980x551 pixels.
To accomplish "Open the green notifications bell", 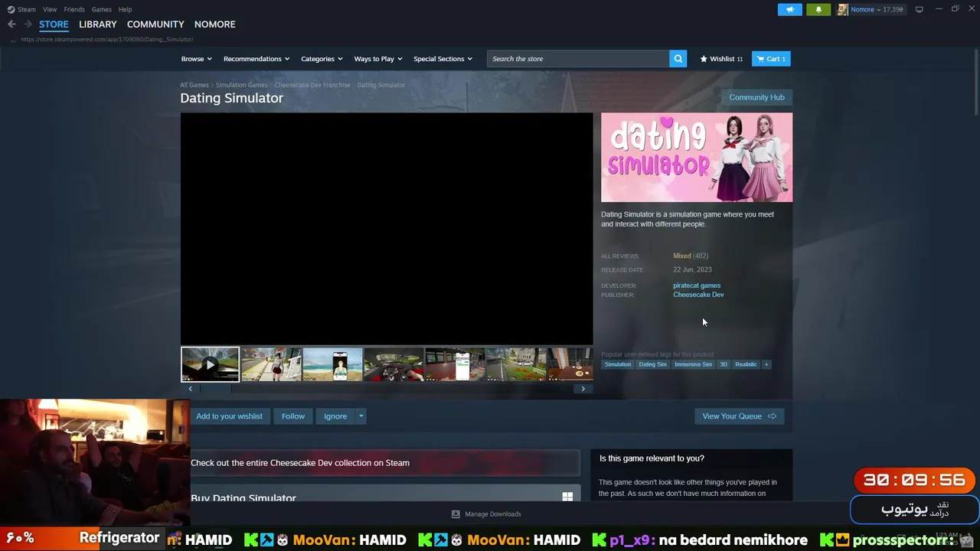I will coord(818,9).
